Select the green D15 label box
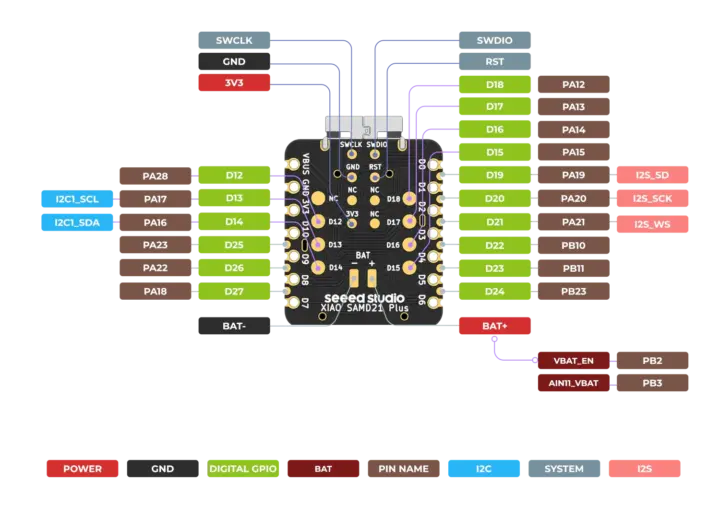Image resolution: width=720 pixels, height=505 pixels. (495, 152)
